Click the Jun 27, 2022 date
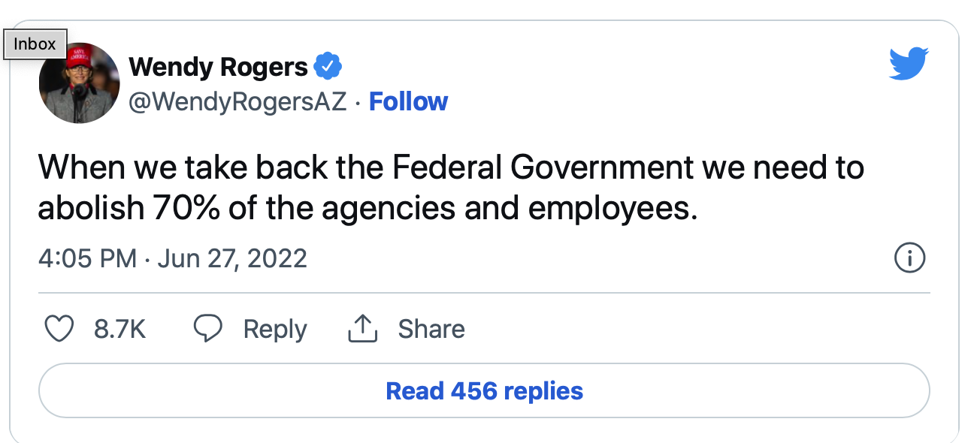The image size is (980, 443). pyautogui.click(x=232, y=258)
